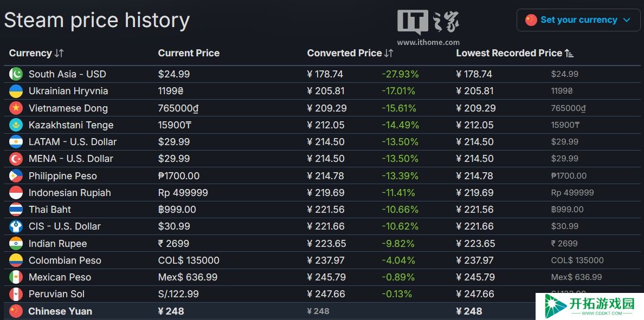Viewport: 644px width, 320px height.
Task: Click the Chinese Yuan flag icon
Action: 16,311
